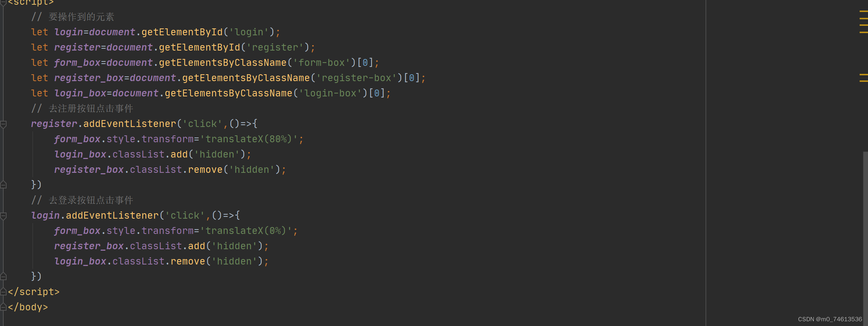Click the editor vertical scrollbar thumb
This screenshot has width=868, height=326.
(x=865, y=239)
